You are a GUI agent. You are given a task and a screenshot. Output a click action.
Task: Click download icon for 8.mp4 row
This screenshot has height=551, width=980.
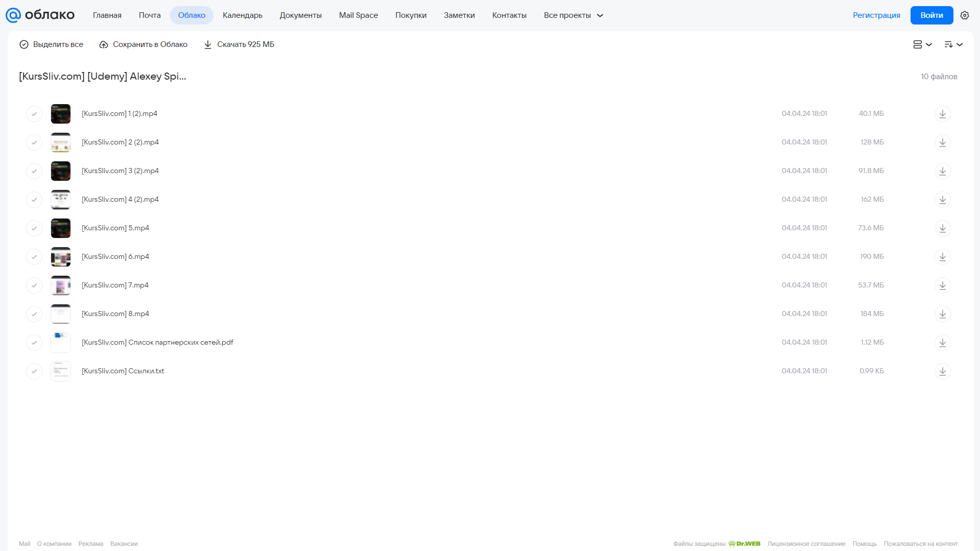[x=942, y=314]
